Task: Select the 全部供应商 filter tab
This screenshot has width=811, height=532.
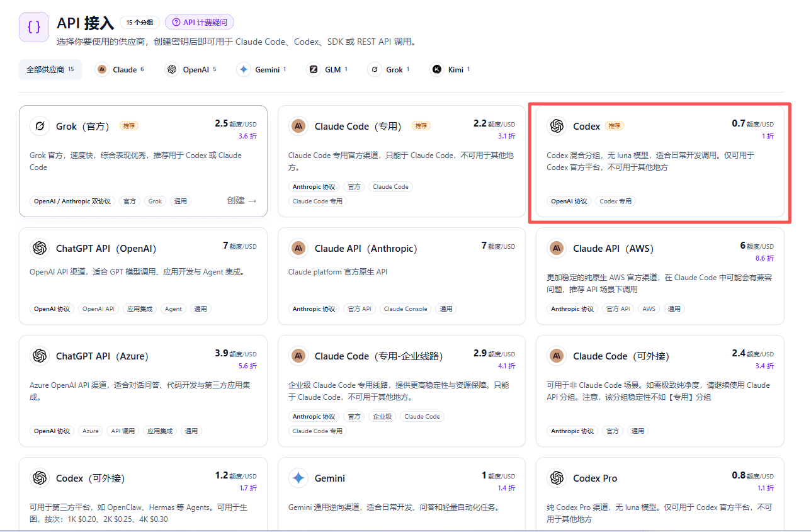Action: tap(50, 69)
